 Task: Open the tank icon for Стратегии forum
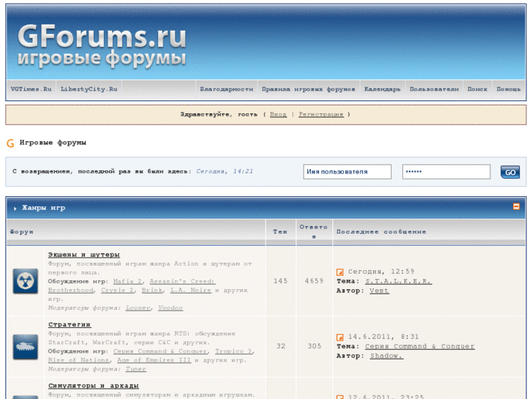26,347
